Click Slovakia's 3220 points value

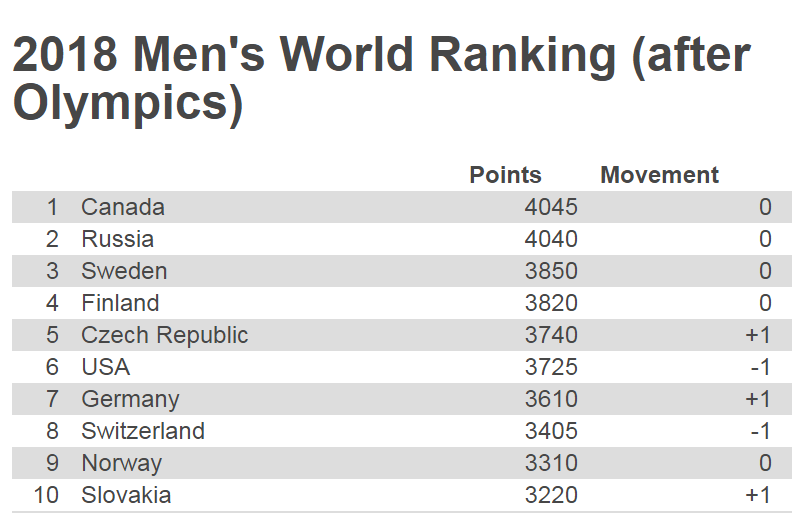(x=551, y=495)
